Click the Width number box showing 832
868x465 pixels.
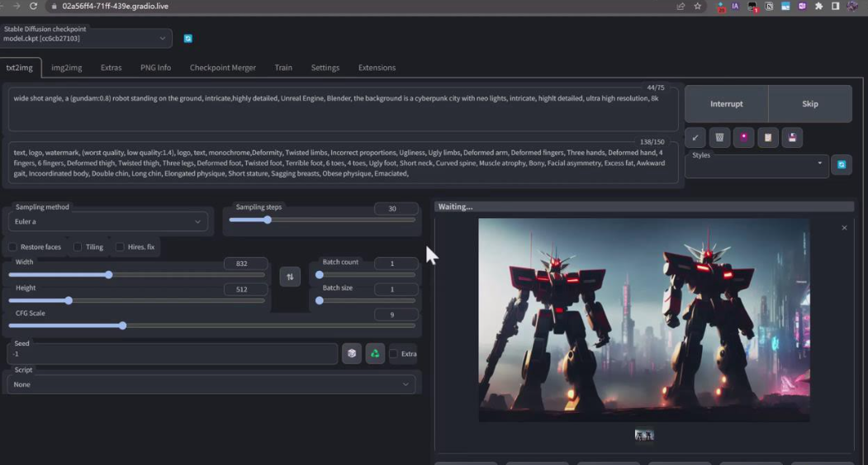[x=246, y=263]
